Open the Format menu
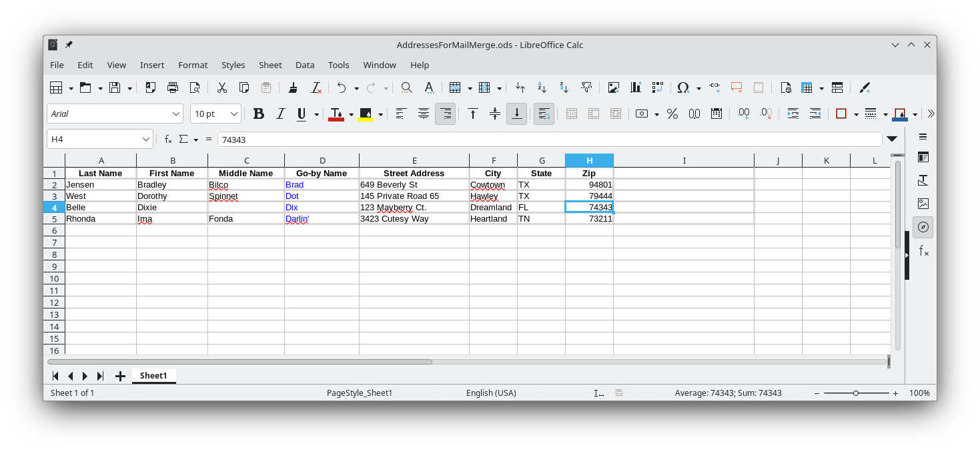980x452 pixels. (x=193, y=65)
